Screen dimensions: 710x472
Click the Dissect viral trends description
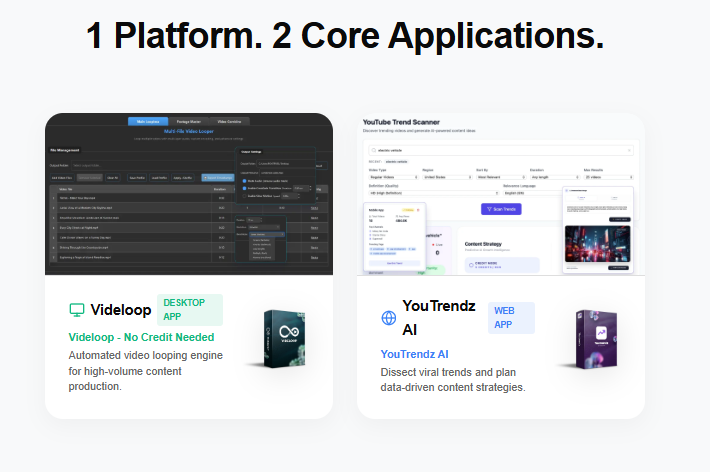[x=453, y=380]
